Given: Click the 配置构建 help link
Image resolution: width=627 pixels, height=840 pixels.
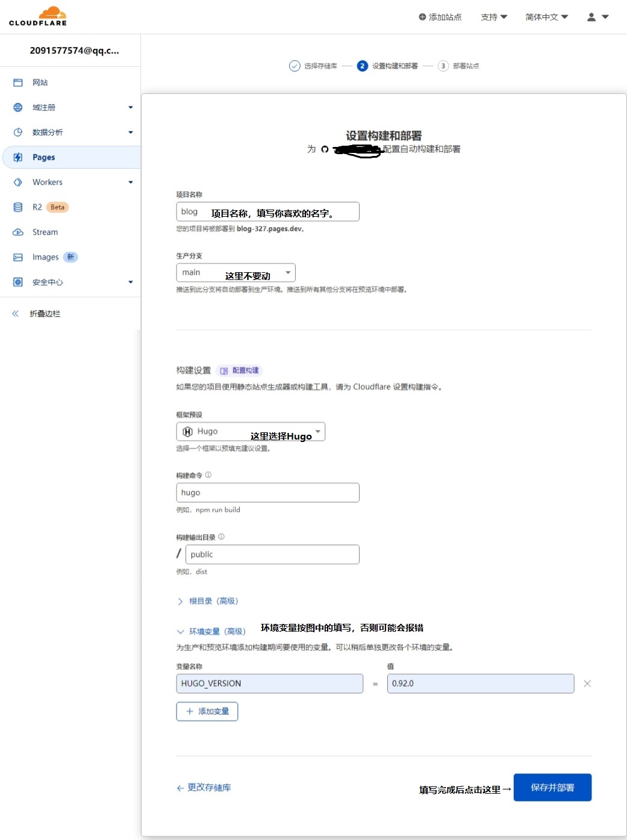Looking at the screenshot, I should (240, 370).
